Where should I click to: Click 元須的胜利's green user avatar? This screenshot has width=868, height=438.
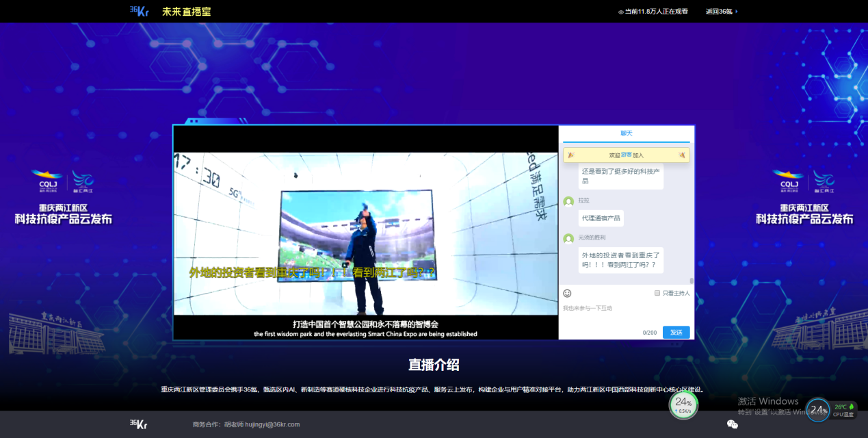click(568, 238)
